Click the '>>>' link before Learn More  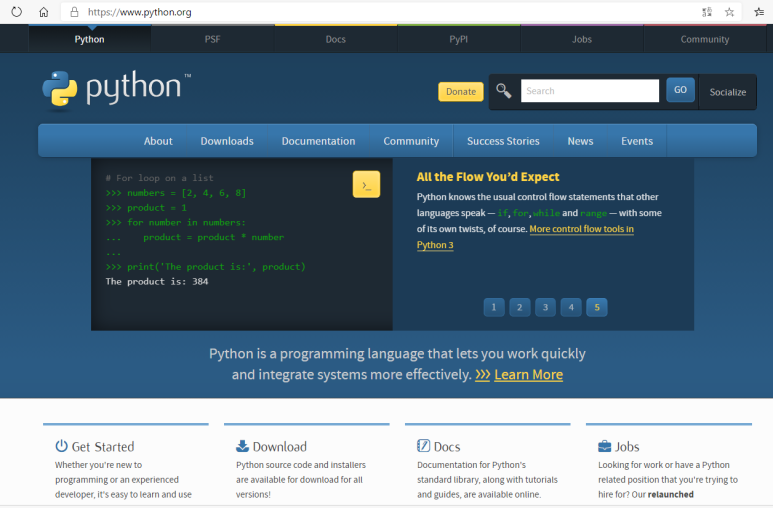point(483,375)
